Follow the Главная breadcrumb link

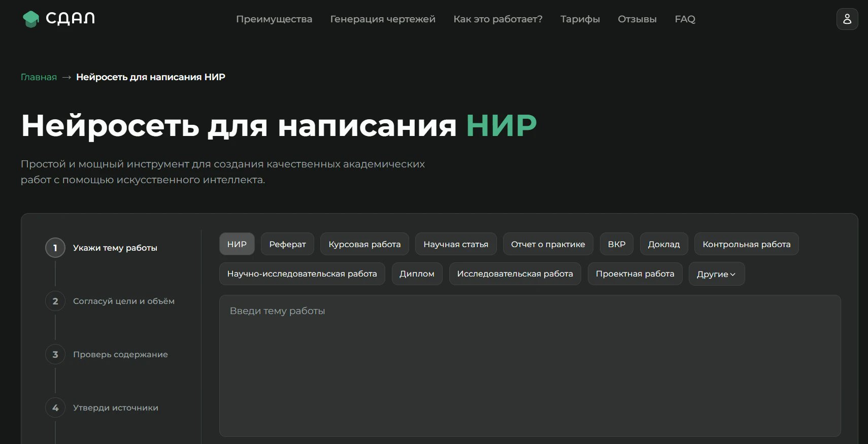point(39,77)
